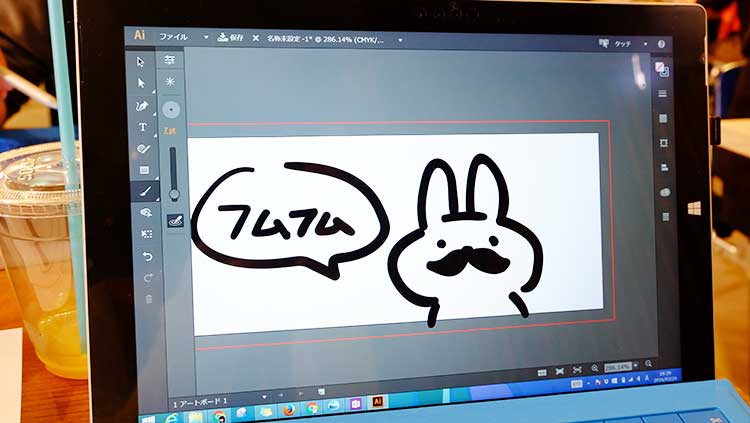The width and height of the screenshot is (750, 423).
Task: Open the third right-side panel icon
Action: tap(663, 118)
